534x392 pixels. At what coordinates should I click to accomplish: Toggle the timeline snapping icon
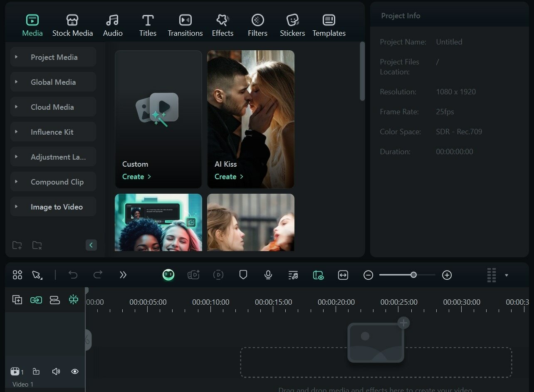[x=74, y=300]
